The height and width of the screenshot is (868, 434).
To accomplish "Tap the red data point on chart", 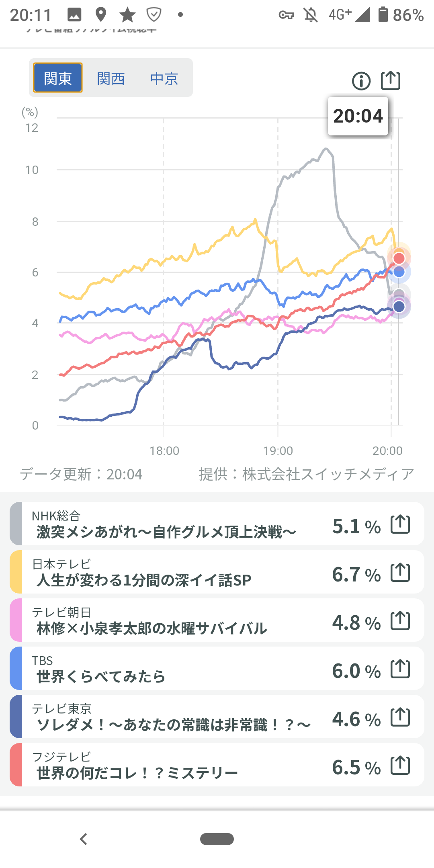I will coord(399,258).
